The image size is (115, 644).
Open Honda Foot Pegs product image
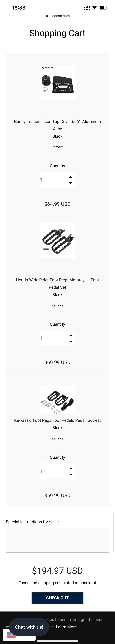pos(57,241)
